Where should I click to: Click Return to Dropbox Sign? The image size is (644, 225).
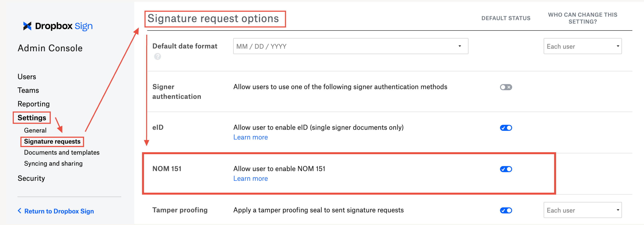point(59,211)
